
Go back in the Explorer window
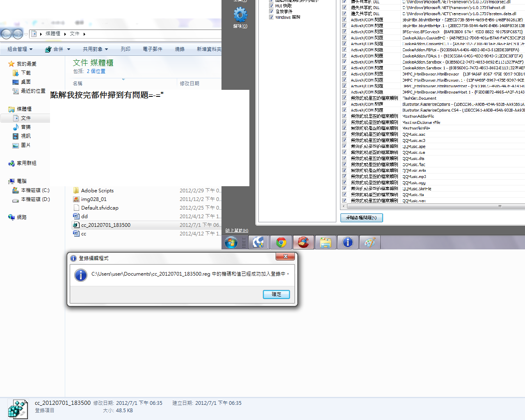click(6, 34)
